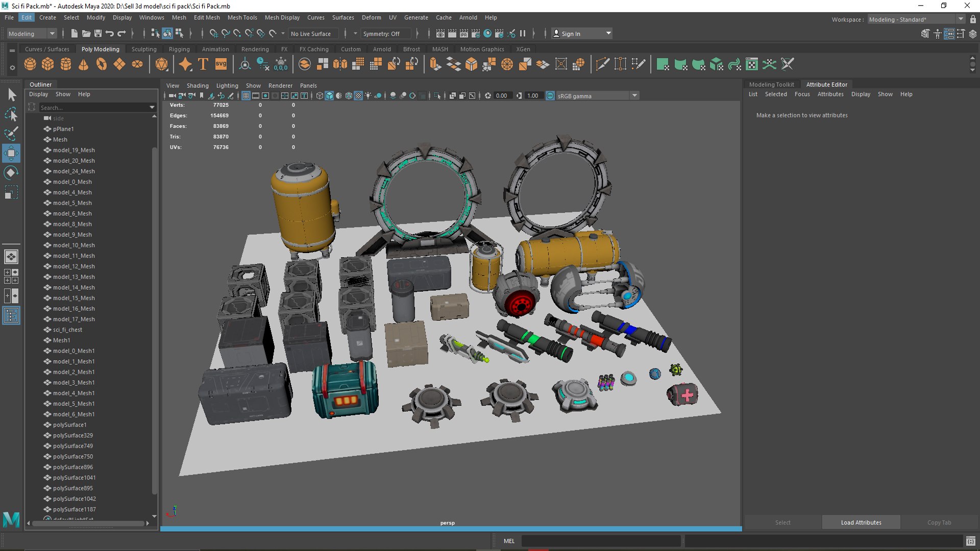Click the Load Attributes button
This screenshot has height=551, width=980.
pos(861,522)
